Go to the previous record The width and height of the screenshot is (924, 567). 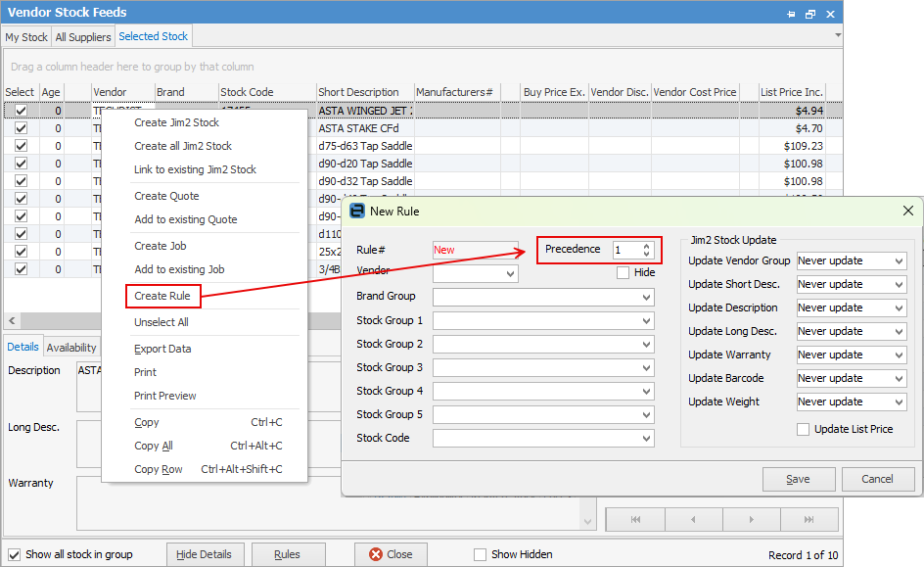[694, 519]
